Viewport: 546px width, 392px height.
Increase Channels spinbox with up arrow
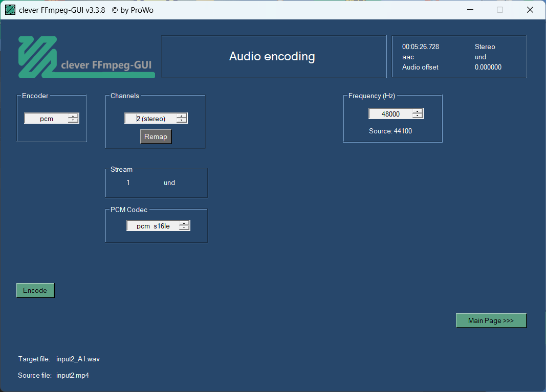[182, 116]
